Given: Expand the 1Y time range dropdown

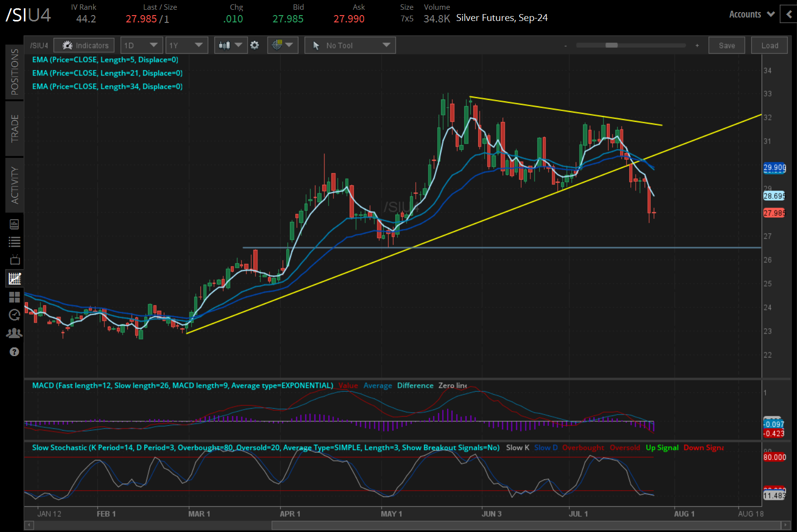Looking at the screenshot, I should pyautogui.click(x=186, y=45).
